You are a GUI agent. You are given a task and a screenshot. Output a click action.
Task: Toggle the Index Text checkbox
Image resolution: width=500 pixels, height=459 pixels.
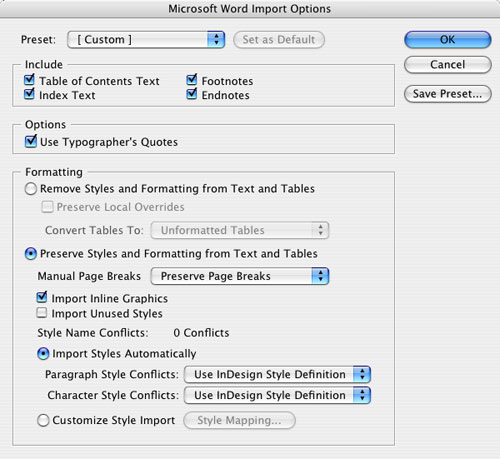pyautogui.click(x=29, y=94)
